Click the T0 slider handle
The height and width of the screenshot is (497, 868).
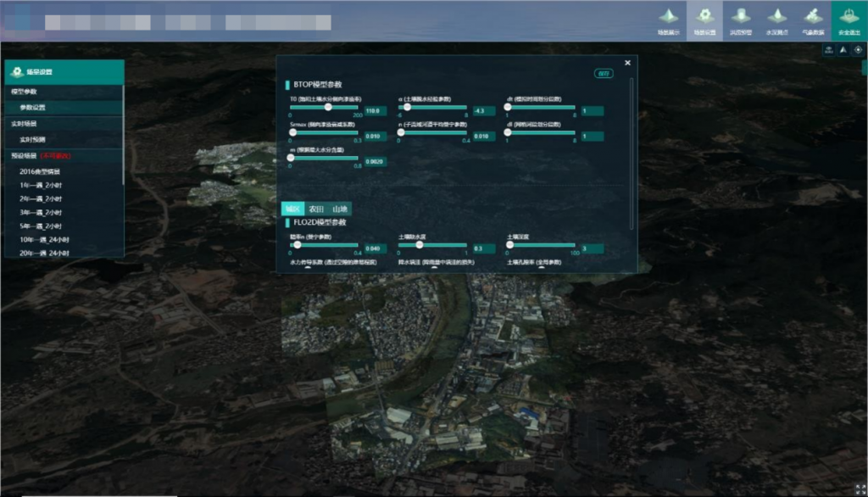point(328,107)
